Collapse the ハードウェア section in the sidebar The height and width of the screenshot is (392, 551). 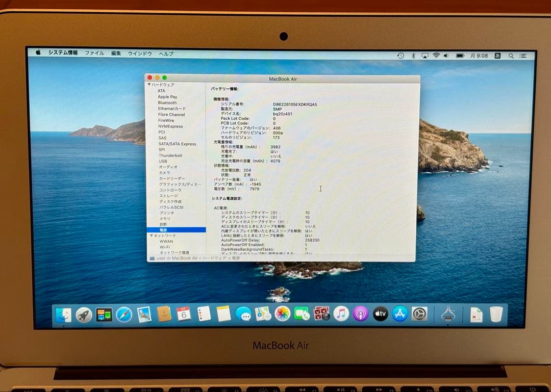(x=148, y=85)
